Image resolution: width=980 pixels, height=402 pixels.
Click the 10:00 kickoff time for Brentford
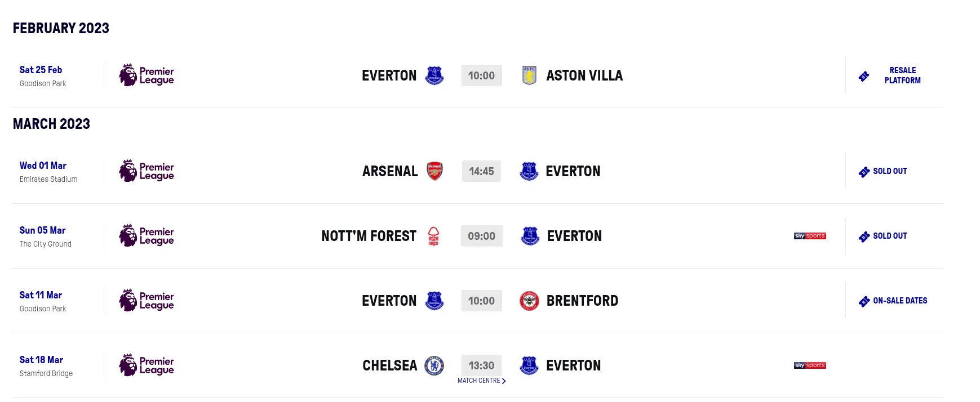point(481,301)
